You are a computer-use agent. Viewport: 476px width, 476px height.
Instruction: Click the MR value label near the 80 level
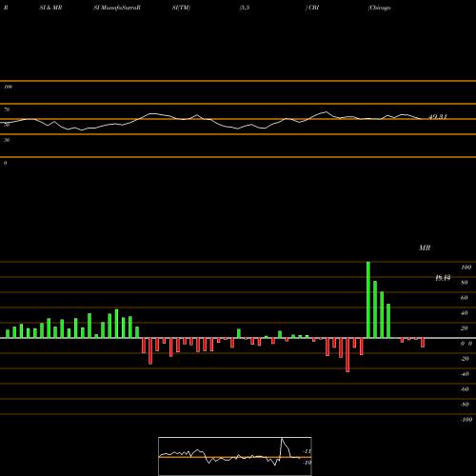point(443,278)
